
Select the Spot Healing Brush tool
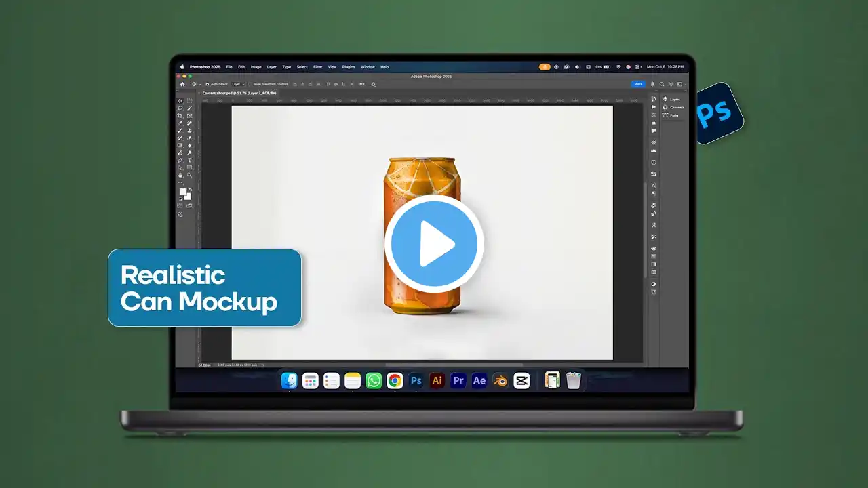189,123
